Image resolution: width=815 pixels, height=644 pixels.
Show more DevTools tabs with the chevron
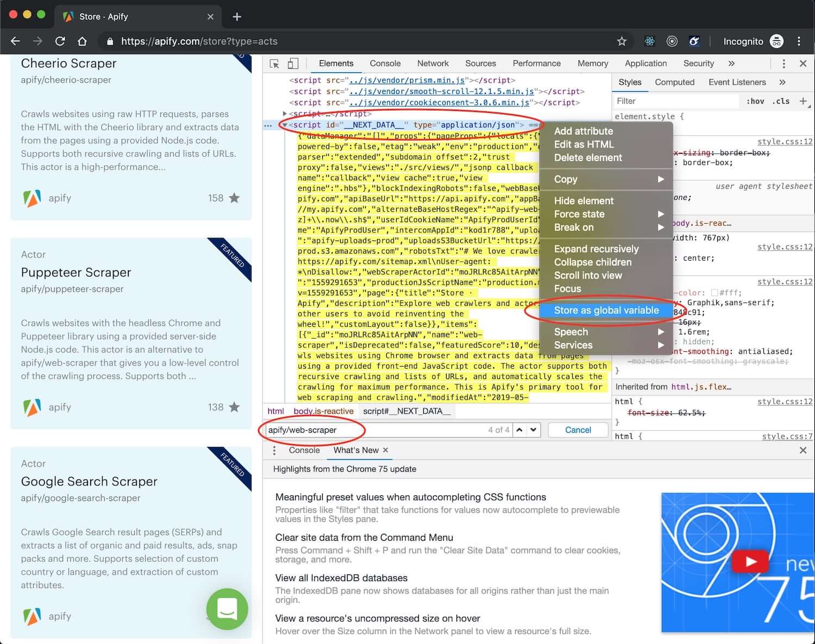coord(731,64)
